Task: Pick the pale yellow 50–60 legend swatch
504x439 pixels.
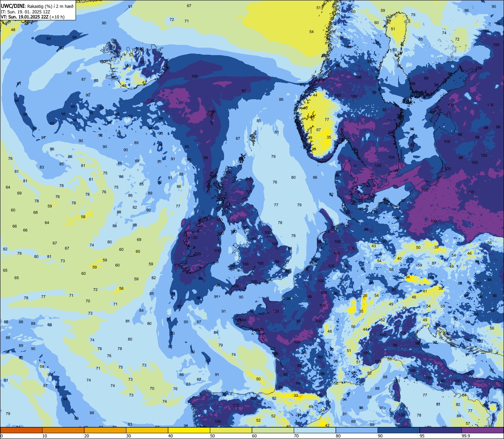Action: [x=231, y=430]
